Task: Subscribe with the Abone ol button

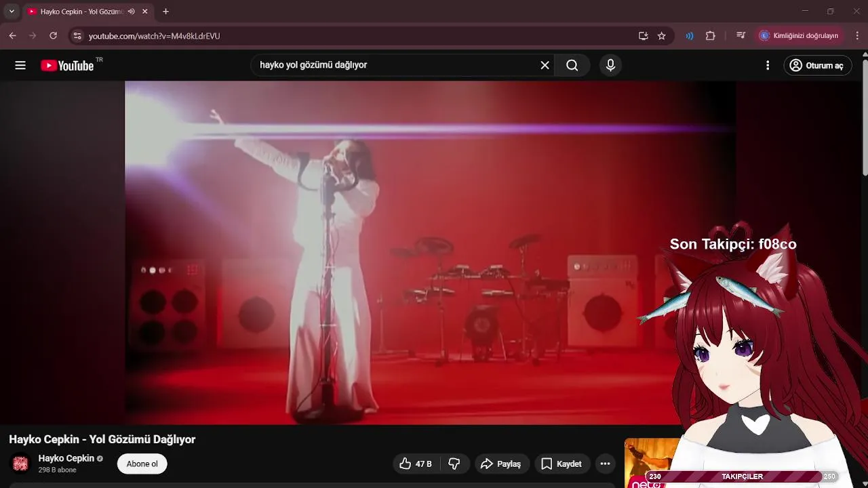Action: [142, 464]
